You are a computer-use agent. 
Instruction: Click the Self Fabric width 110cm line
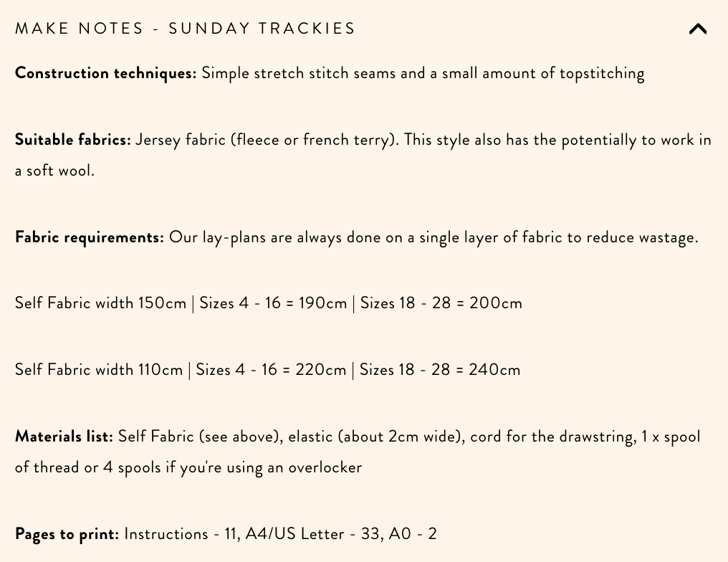coord(99,369)
